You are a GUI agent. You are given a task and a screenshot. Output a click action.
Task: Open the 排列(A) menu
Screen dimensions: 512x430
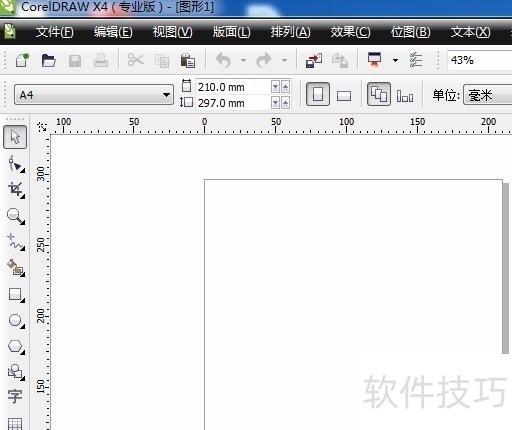coord(290,32)
